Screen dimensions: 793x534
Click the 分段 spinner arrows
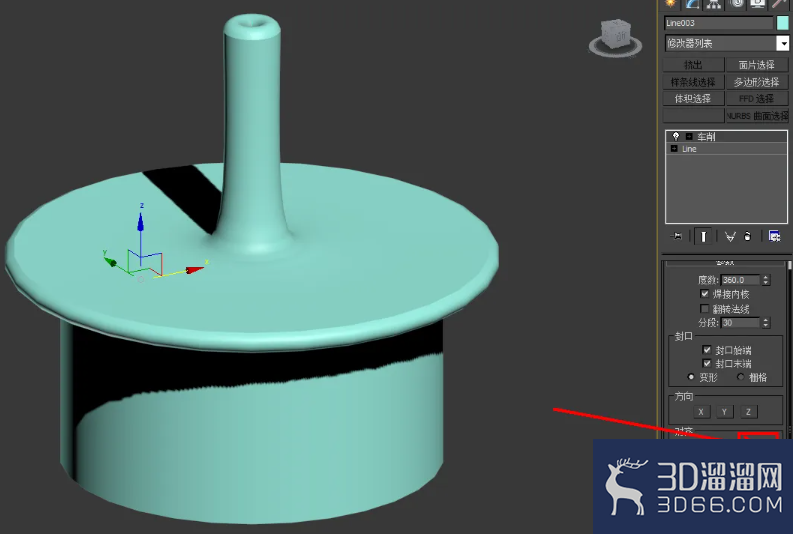click(766, 323)
